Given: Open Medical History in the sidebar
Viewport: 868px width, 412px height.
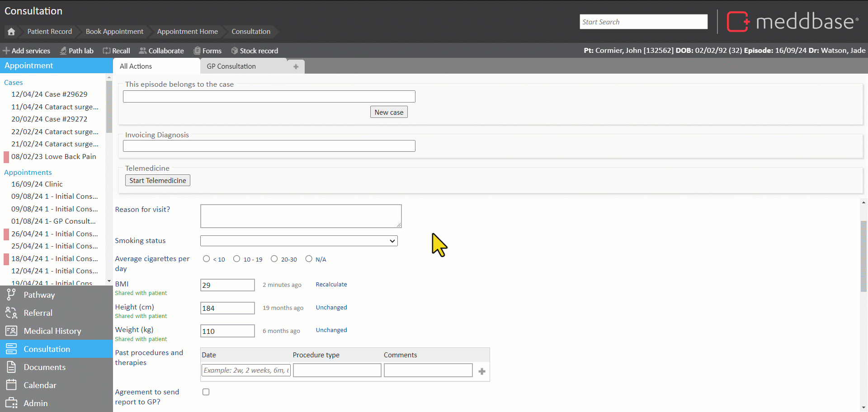Looking at the screenshot, I should [52, 331].
